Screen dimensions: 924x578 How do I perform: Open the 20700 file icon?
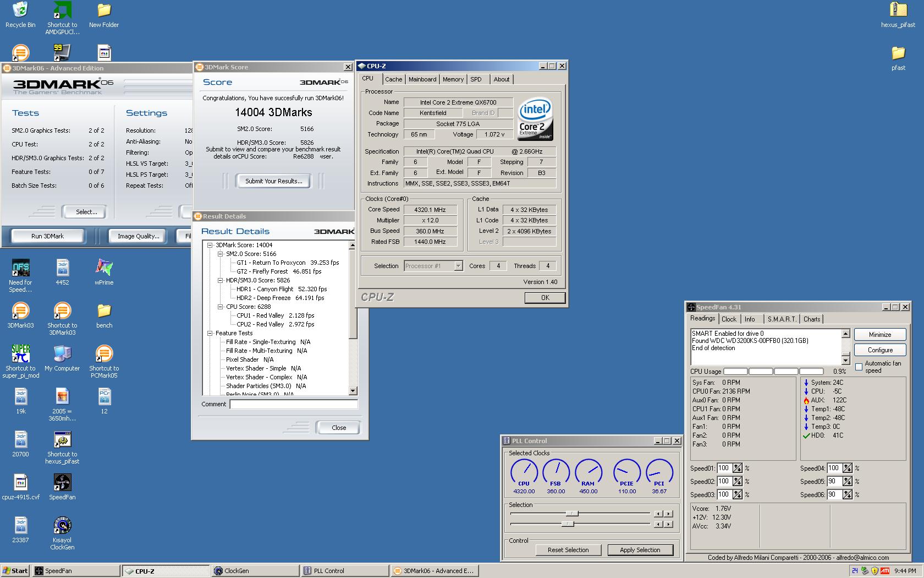tap(20, 444)
